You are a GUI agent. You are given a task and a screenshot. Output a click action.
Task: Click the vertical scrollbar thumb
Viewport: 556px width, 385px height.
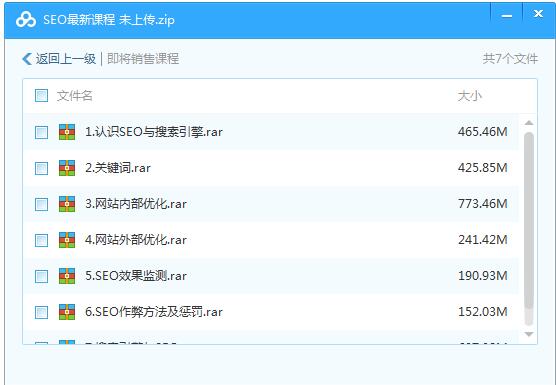529,228
